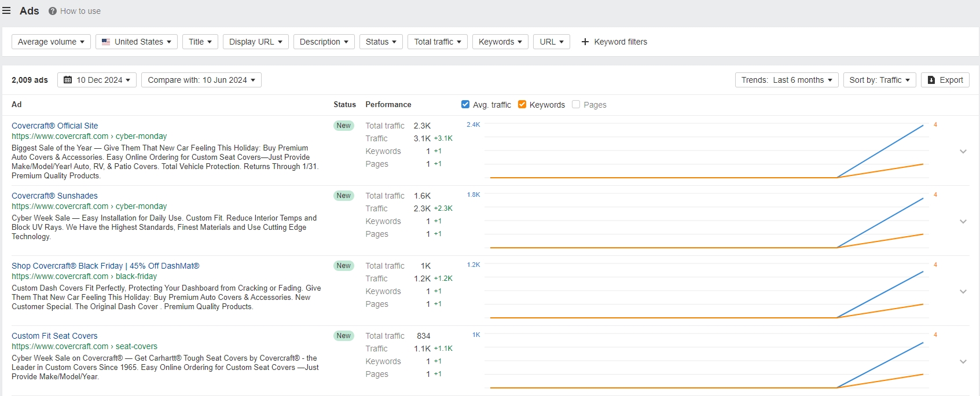Screen dimensions: 980x396
Task: Click the Export file icon
Action: pyautogui.click(x=931, y=80)
